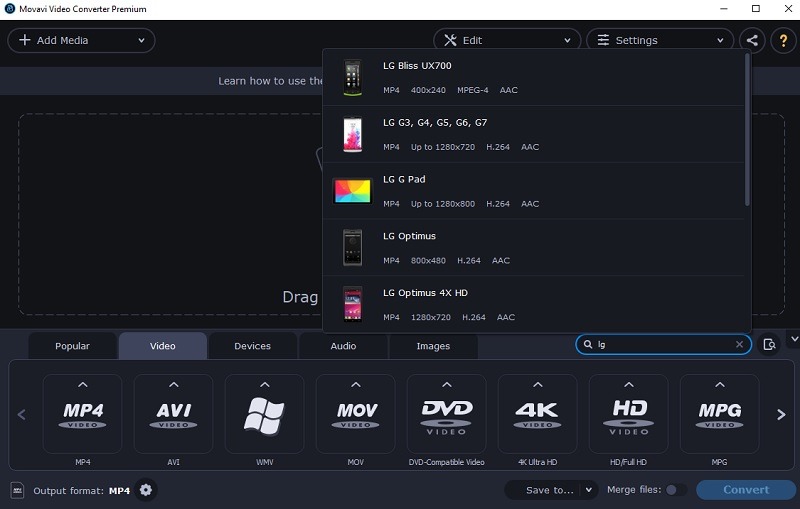Expand DVD format presets chevron

(x=446, y=385)
